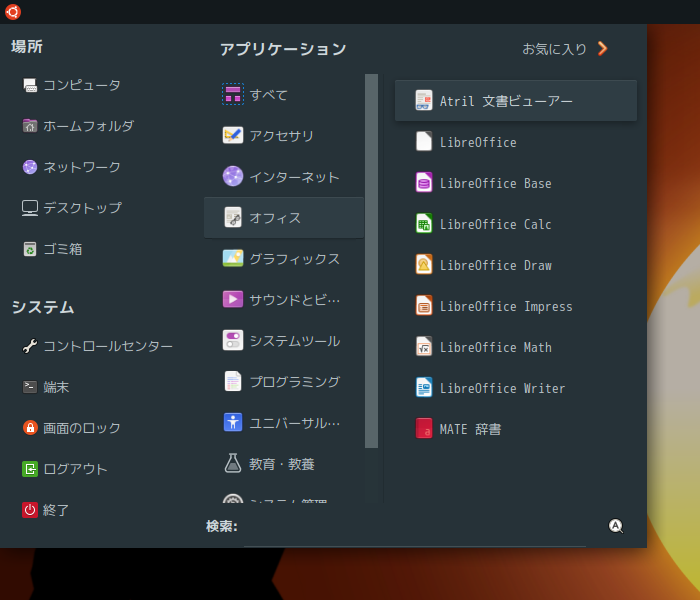Click the LibreOffice Draw icon
Image resolution: width=700 pixels, height=600 pixels.
[424, 264]
